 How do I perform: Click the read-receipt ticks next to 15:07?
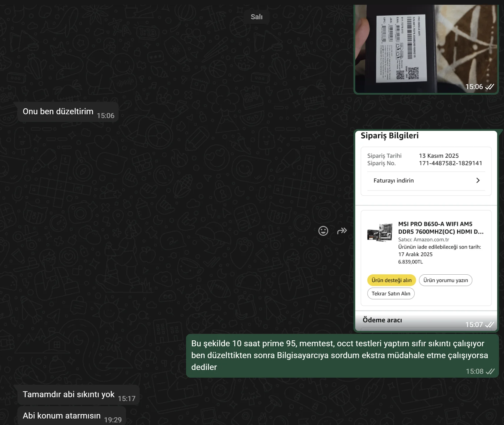point(490,325)
